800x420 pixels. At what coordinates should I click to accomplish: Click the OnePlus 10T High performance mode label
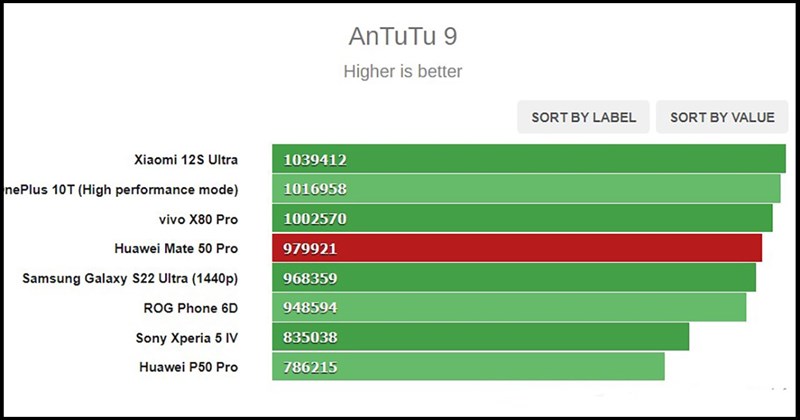click(121, 188)
